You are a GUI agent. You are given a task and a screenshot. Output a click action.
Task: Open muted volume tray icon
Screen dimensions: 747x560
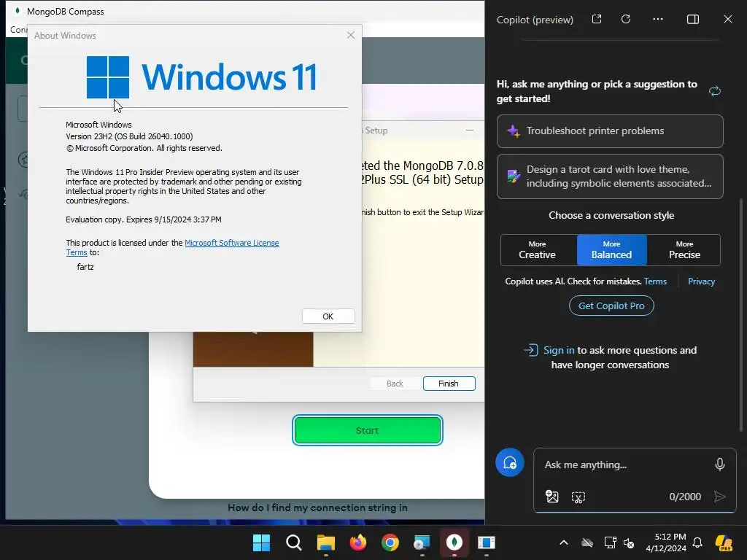coord(629,542)
